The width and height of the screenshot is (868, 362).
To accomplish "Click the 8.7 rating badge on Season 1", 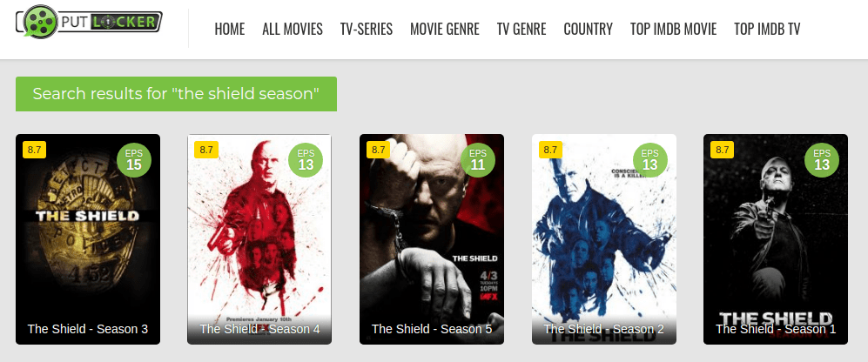I will click(722, 150).
